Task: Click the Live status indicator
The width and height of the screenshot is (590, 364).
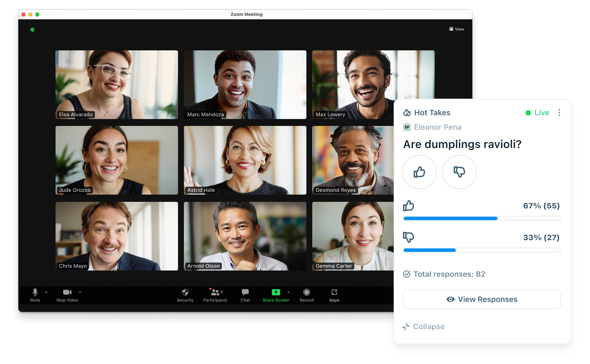Action: click(537, 113)
